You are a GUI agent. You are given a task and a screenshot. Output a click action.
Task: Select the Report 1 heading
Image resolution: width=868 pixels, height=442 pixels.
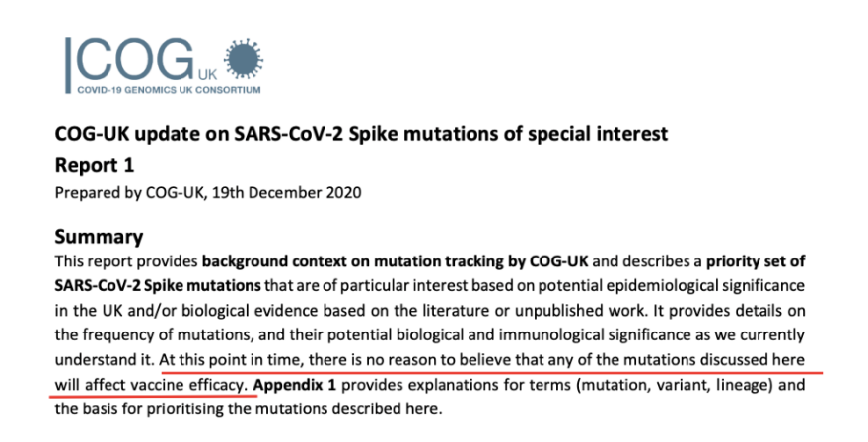[94, 162]
